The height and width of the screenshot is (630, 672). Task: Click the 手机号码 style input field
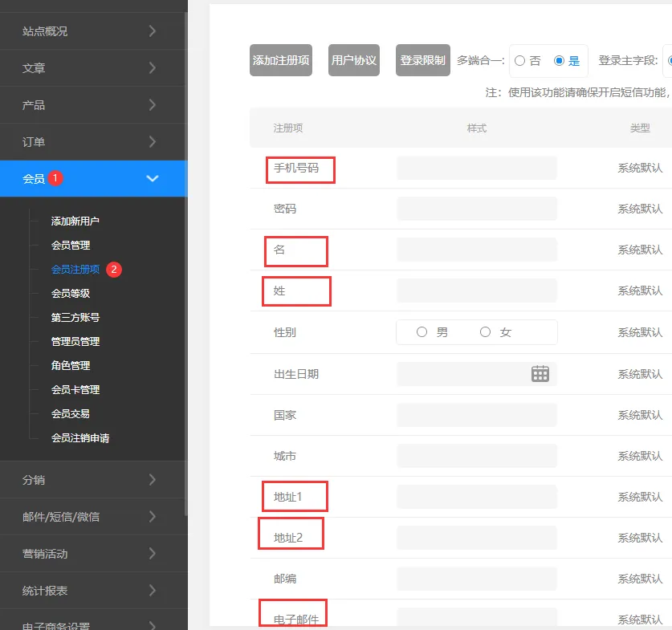click(x=476, y=168)
